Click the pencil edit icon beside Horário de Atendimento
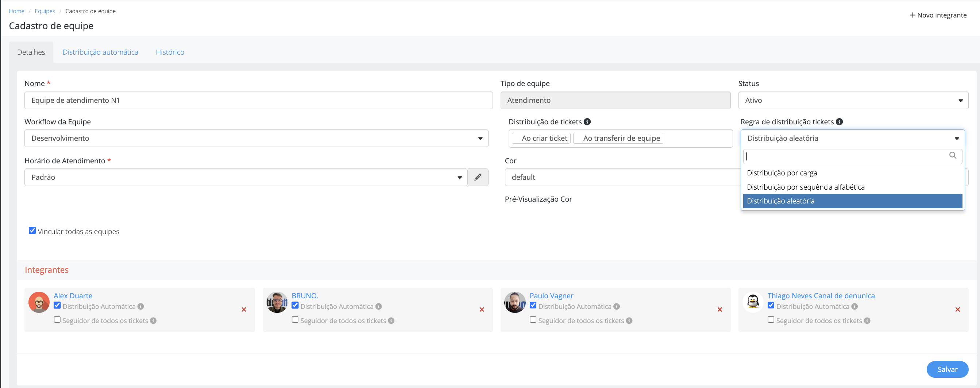 click(x=478, y=177)
